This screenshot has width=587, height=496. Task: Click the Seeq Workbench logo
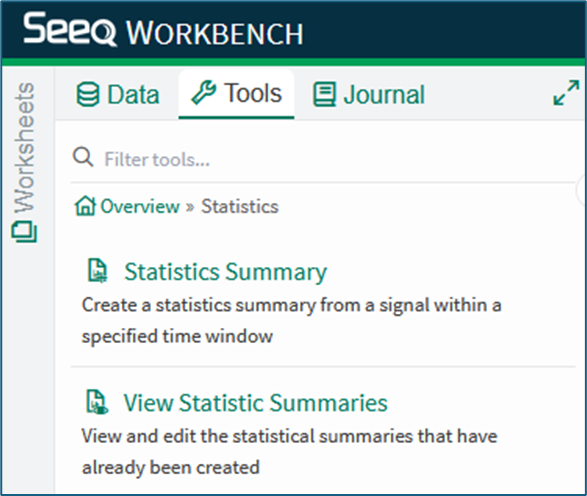[x=164, y=30]
